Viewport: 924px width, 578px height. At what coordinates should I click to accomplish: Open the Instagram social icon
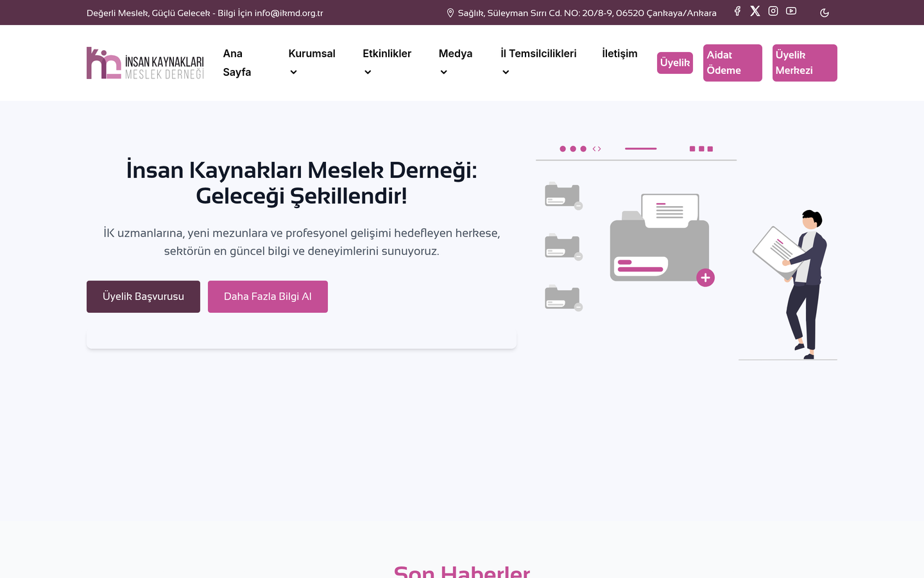[773, 11]
